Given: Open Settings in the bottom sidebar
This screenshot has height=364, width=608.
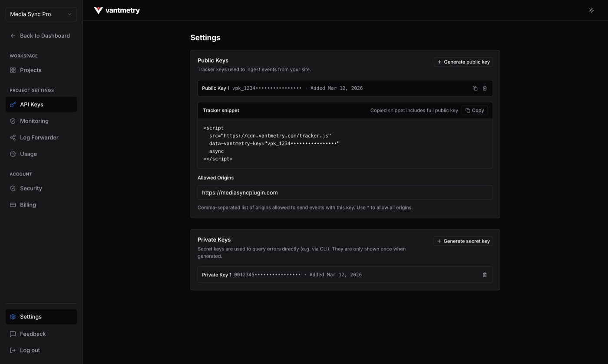Looking at the screenshot, I should pyautogui.click(x=41, y=317).
